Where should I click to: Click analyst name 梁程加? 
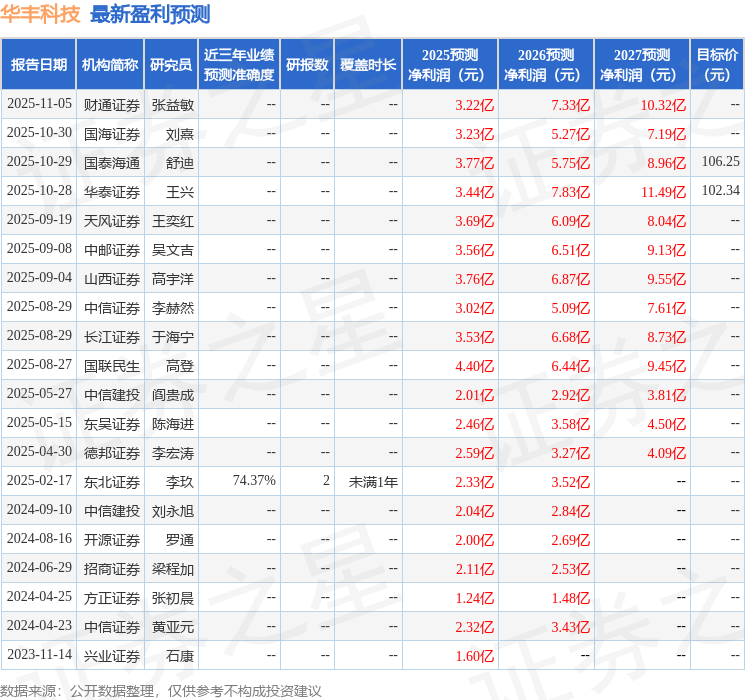pyautogui.click(x=173, y=569)
